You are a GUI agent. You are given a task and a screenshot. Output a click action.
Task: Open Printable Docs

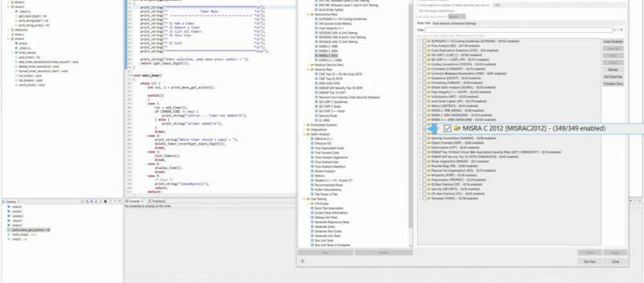[613, 83]
